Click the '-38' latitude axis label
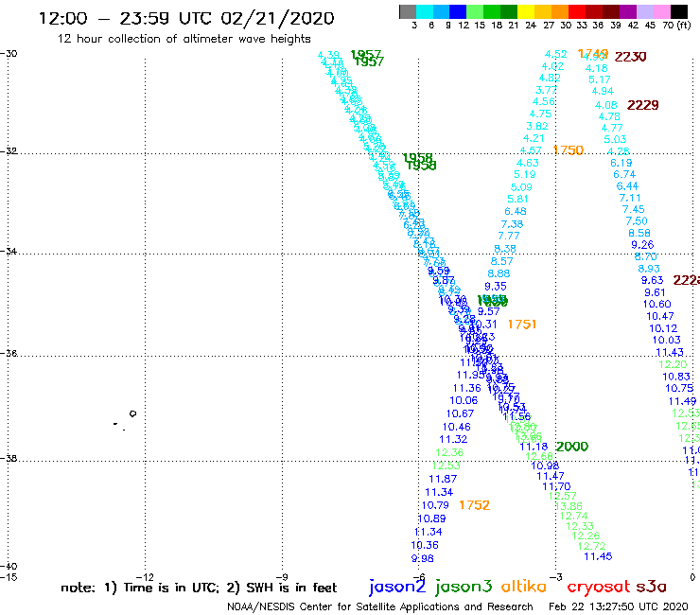700x615 pixels. click(9, 458)
